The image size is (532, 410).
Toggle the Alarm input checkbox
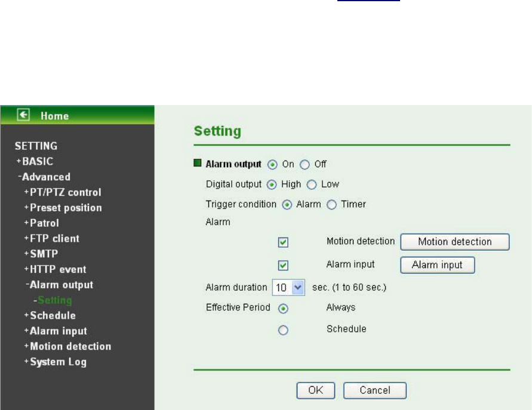click(283, 265)
